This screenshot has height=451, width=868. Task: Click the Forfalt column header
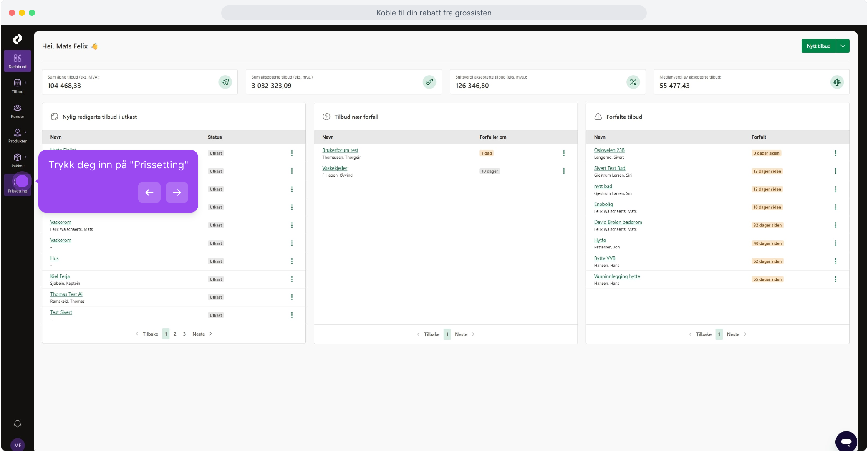pos(759,137)
